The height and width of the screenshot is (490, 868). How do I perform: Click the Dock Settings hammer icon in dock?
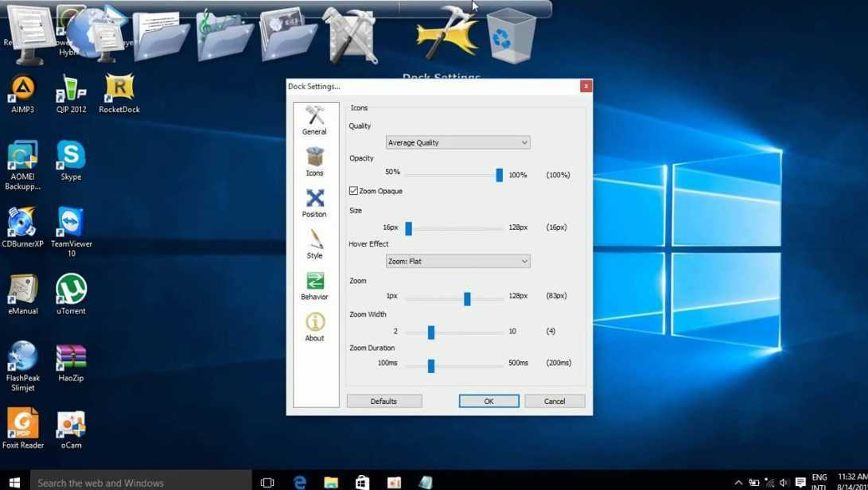click(x=446, y=34)
